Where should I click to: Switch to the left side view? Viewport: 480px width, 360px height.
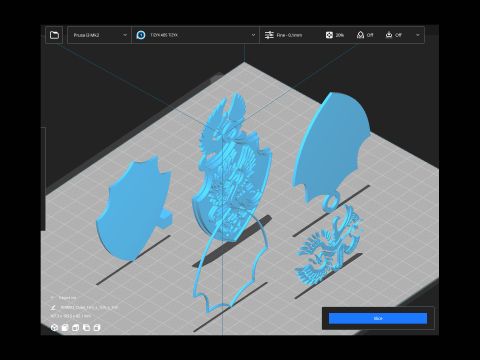coord(86,328)
